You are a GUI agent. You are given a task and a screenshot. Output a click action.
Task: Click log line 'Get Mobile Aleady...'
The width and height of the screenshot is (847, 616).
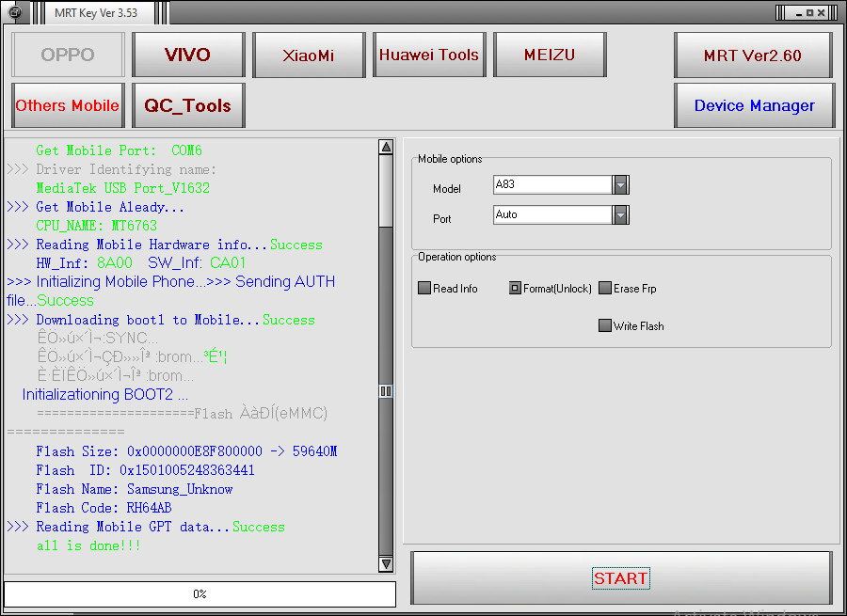tap(110, 207)
